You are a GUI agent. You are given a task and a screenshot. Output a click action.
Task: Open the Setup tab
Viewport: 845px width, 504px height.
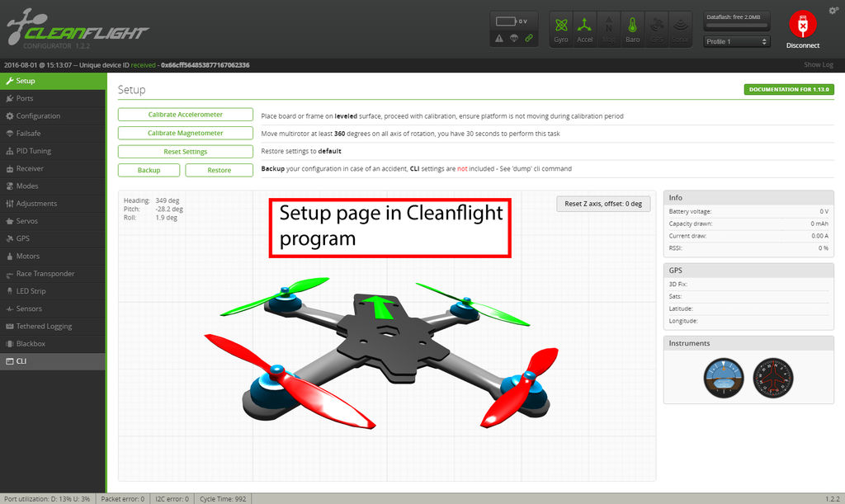[53, 81]
